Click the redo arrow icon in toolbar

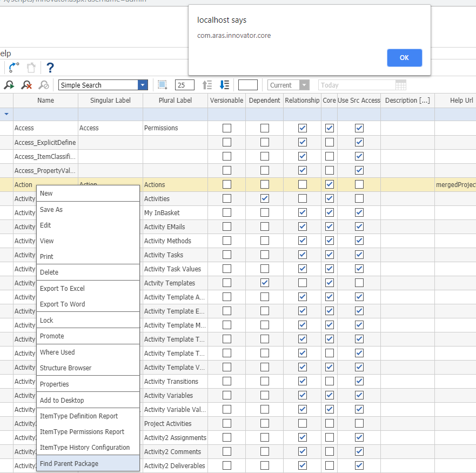click(x=14, y=68)
